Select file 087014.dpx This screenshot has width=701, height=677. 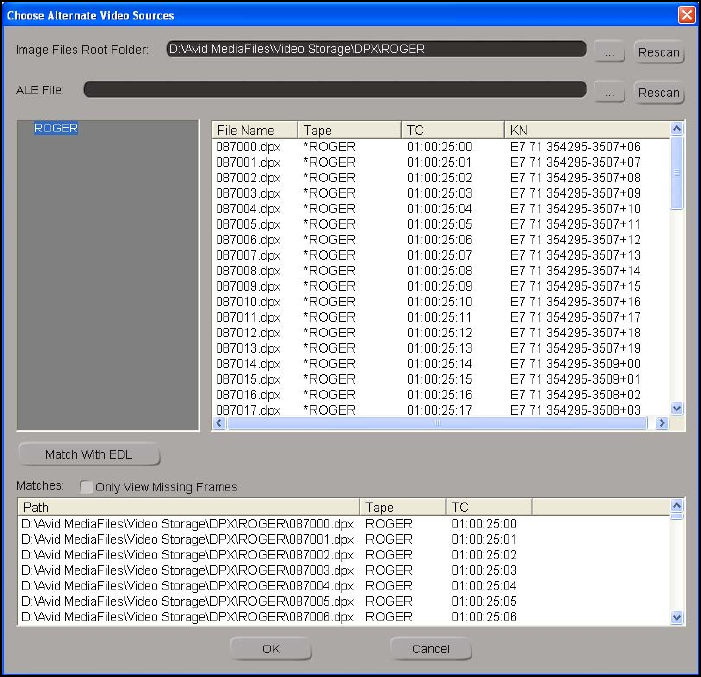pos(249,364)
